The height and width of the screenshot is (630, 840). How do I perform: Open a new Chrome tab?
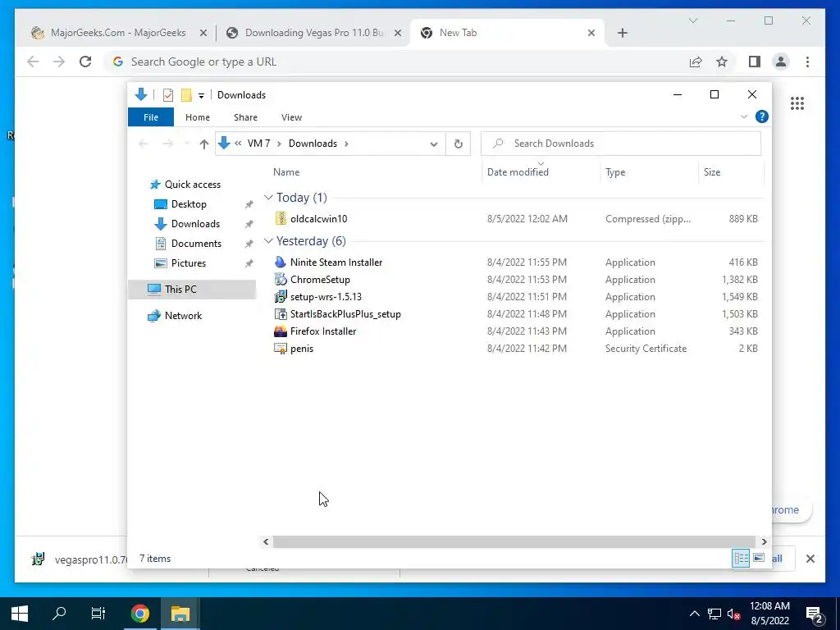[x=622, y=33]
